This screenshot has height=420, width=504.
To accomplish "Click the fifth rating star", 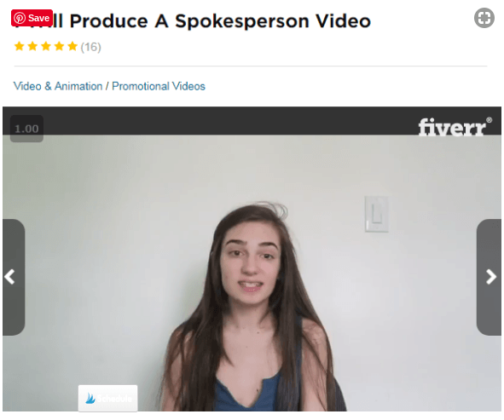I will tap(72, 47).
